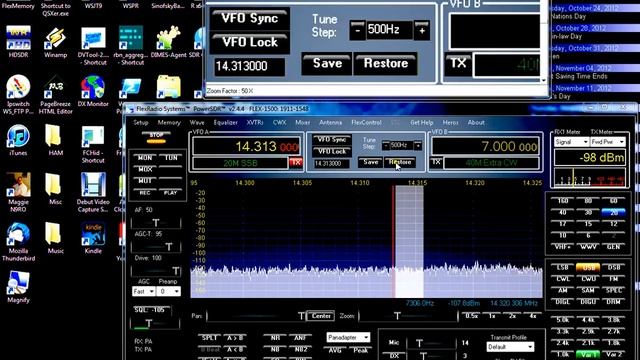Screen dimensions: 640x360
Task: Open Ipswitch WS_FTP desktop icon
Action: (18, 95)
